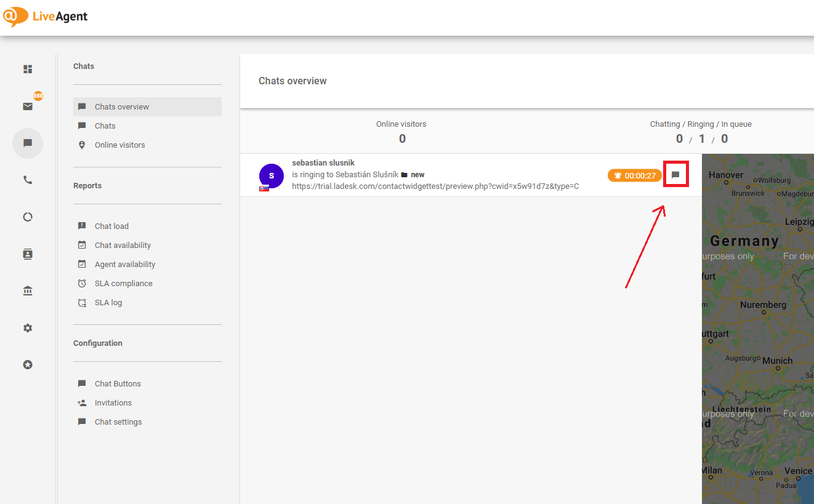Open the reports circle icon in sidebar
Viewport: 814px width, 504px height.
pyautogui.click(x=28, y=217)
